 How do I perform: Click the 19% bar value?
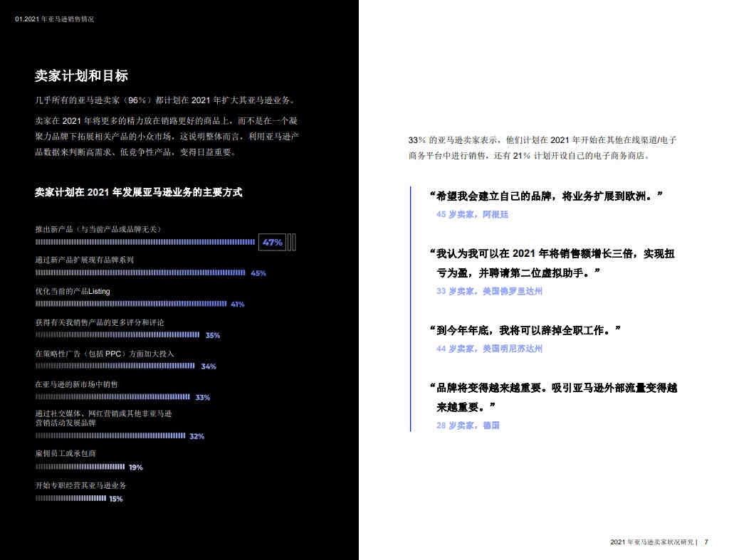(136, 467)
